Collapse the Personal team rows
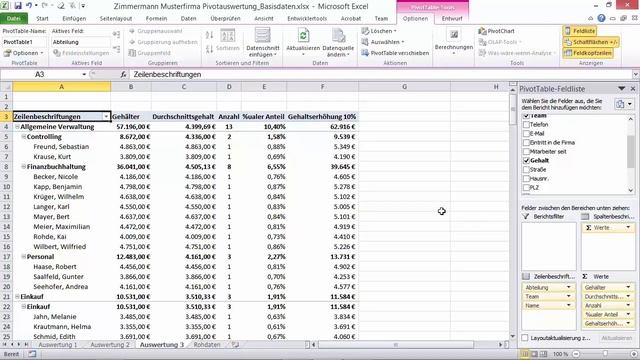Screen dimensions: 640x360 click(23, 256)
